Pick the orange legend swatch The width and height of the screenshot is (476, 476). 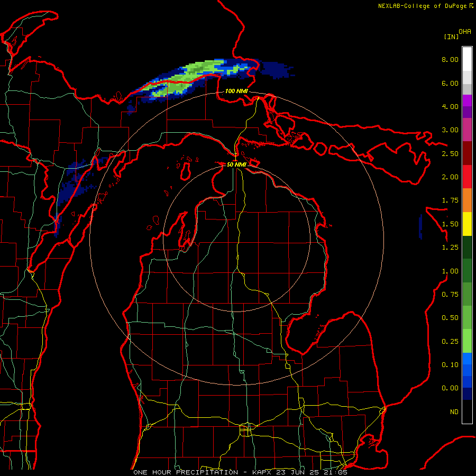(467, 200)
